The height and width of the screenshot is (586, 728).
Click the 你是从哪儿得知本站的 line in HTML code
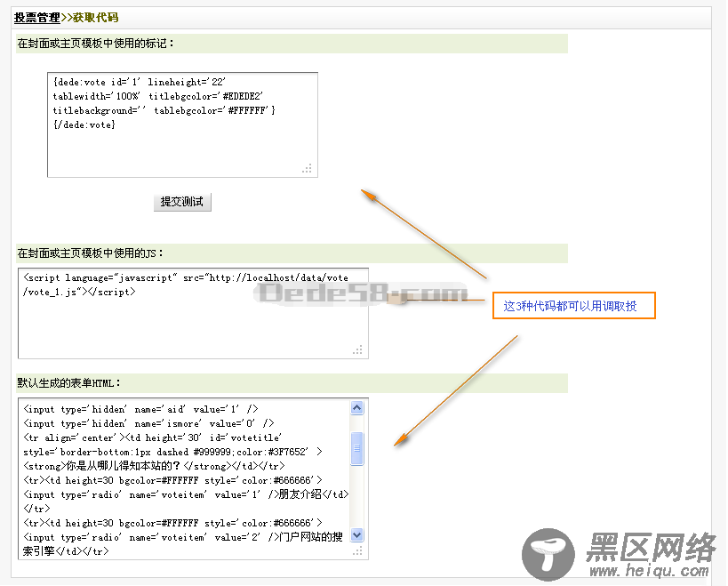pos(154,466)
